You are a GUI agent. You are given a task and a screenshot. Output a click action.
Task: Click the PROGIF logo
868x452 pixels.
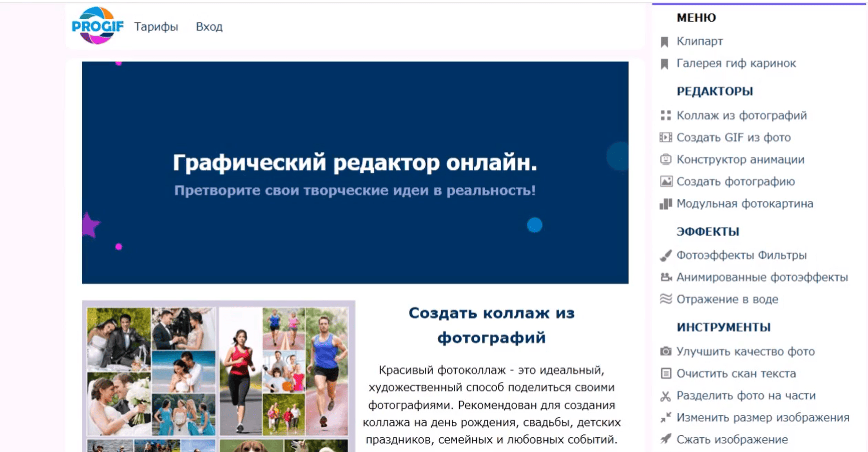(x=97, y=26)
